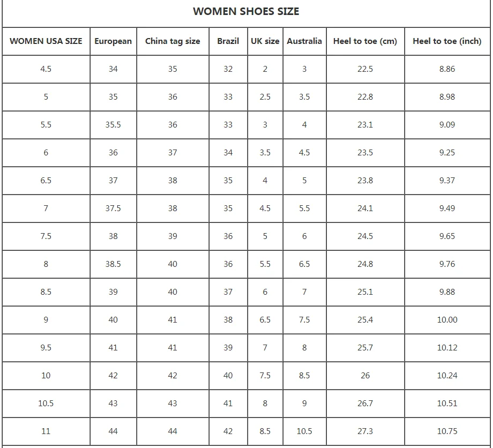
Task: Click the Brazil column header
Action: (228, 41)
